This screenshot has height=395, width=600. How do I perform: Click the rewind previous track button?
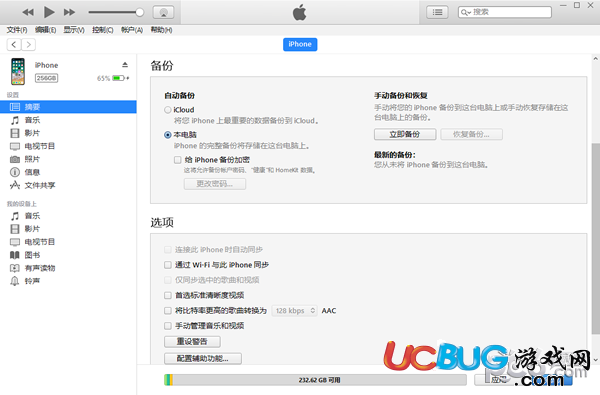point(28,12)
